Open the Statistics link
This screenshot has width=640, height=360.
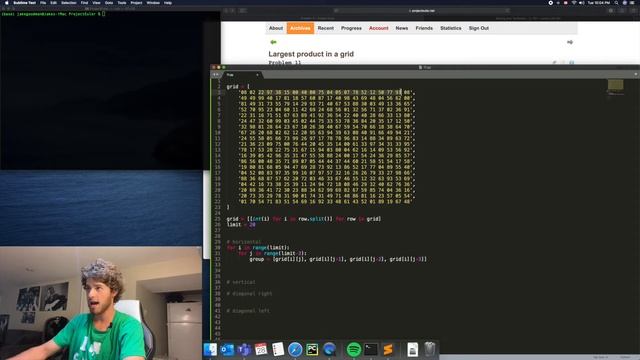pos(451,28)
